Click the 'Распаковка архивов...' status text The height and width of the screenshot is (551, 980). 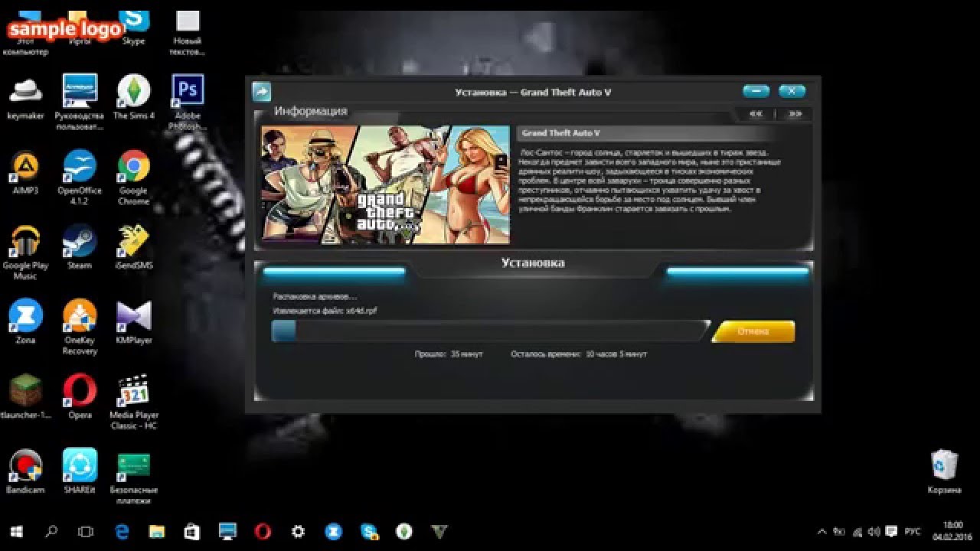pyautogui.click(x=315, y=296)
